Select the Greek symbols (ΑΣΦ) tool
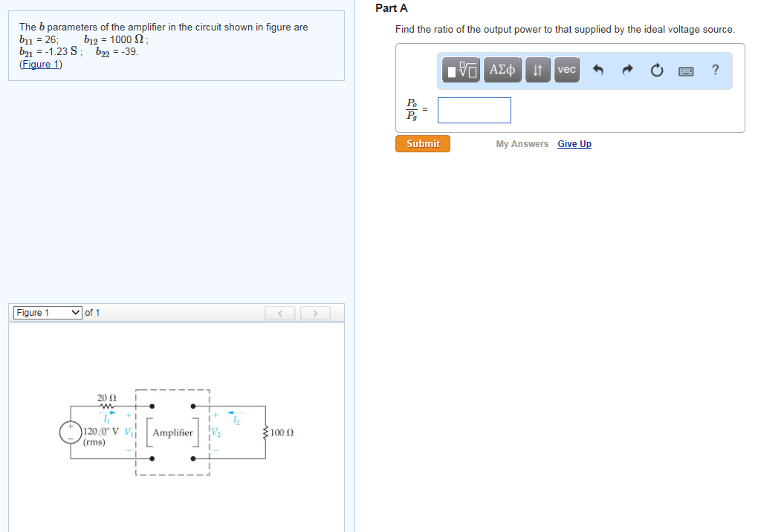The width and height of the screenshot is (784, 532). coord(502,71)
